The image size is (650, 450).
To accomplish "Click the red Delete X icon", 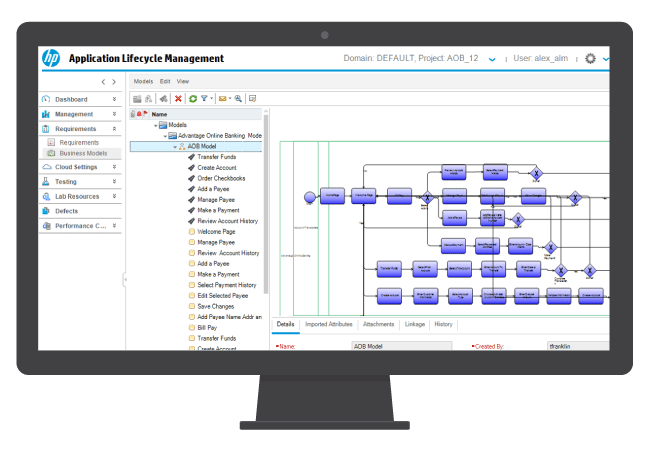I will [x=178, y=99].
